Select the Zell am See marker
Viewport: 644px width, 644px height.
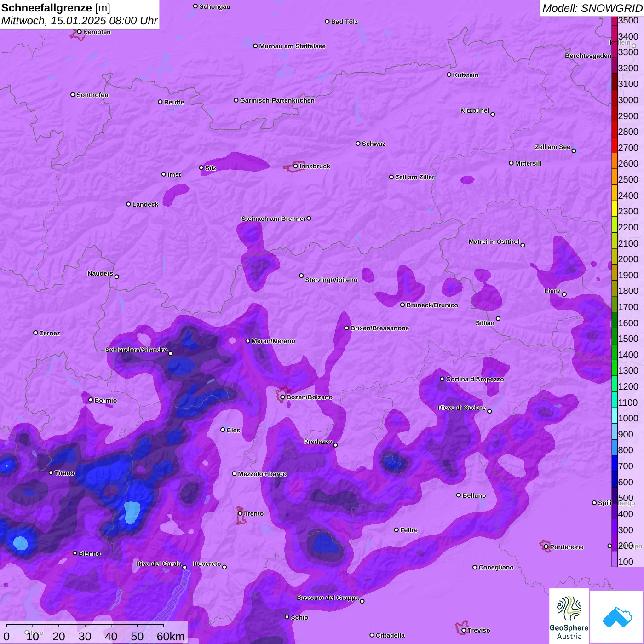pos(574,151)
